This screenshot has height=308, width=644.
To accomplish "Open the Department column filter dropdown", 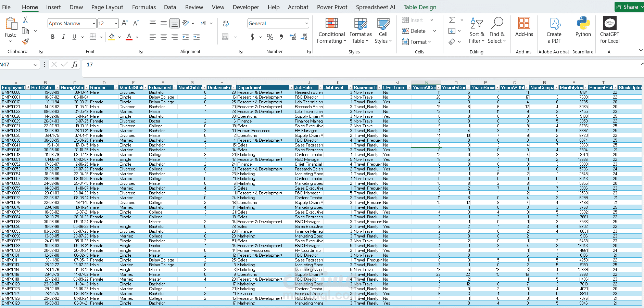I will click(x=291, y=88).
